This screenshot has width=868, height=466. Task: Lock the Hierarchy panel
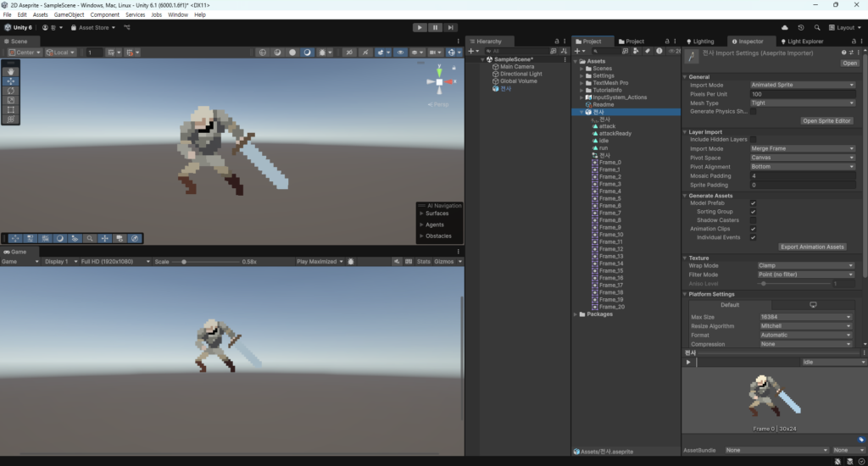(x=557, y=42)
